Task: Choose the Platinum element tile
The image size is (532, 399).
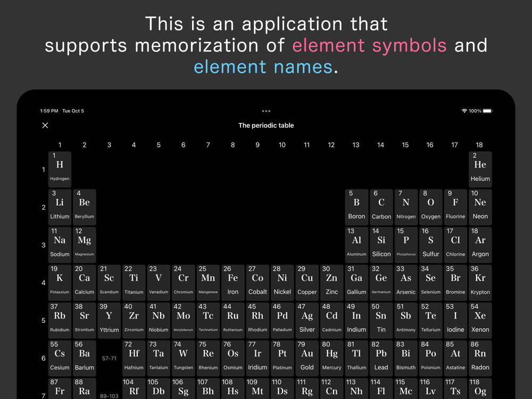Action: coord(282,358)
